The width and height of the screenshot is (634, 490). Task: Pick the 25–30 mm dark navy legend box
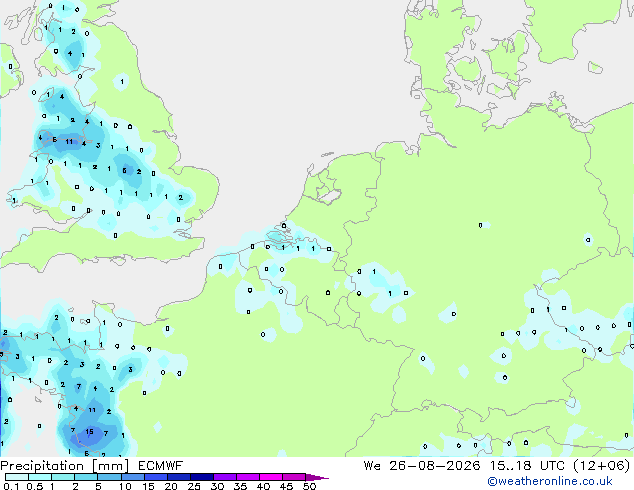[x=201, y=477]
